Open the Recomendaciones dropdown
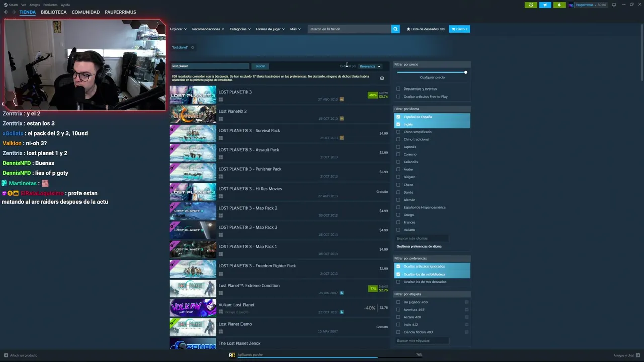Viewport: 644px width, 362px height. (x=208, y=29)
